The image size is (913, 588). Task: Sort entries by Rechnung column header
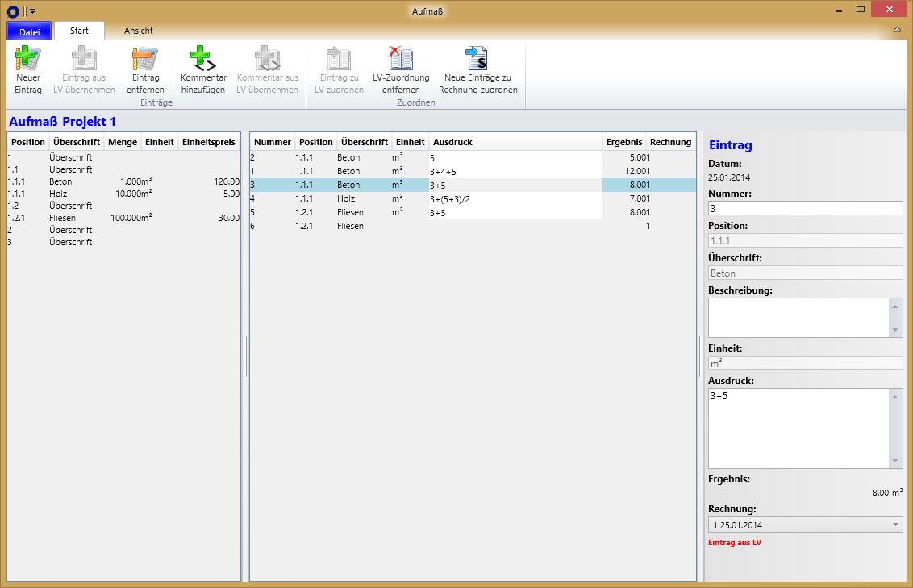[x=671, y=142]
